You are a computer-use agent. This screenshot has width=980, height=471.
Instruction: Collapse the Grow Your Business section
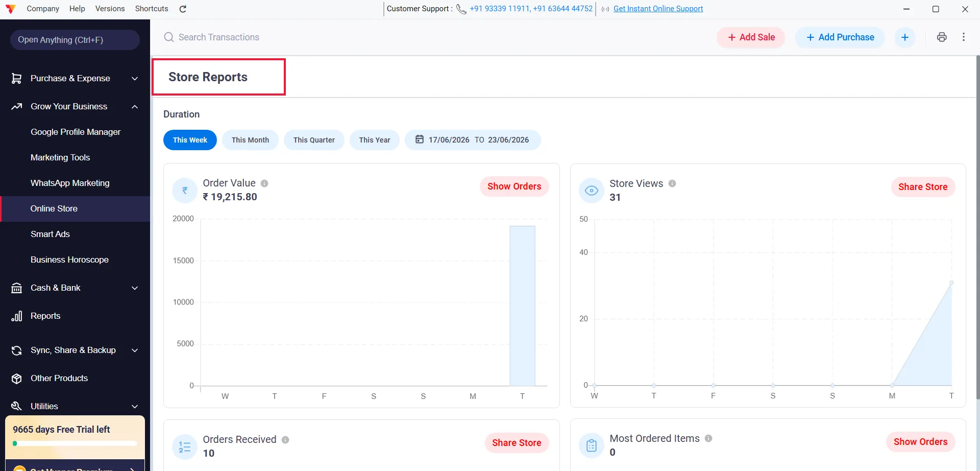tap(75, 106)
